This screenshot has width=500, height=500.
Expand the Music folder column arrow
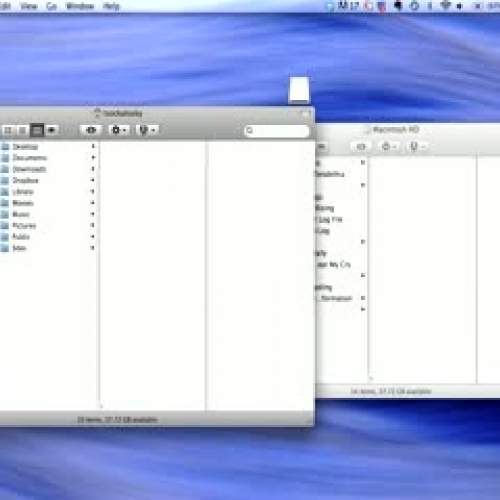pos(93,214)
